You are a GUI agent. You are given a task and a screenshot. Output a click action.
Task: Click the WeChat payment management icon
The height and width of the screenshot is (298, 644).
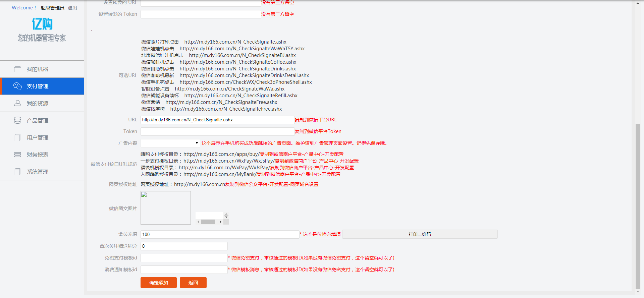click(17, 86)
